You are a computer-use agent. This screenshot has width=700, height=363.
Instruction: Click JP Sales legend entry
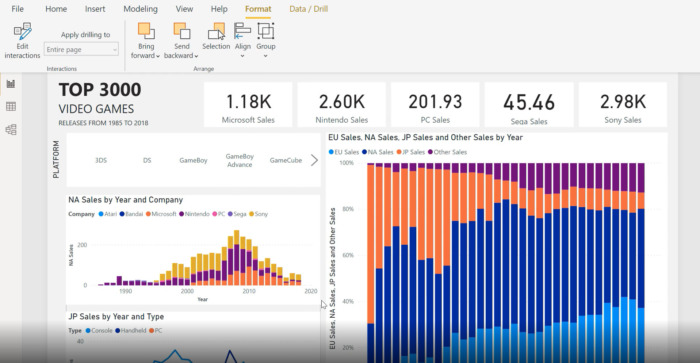411,152
